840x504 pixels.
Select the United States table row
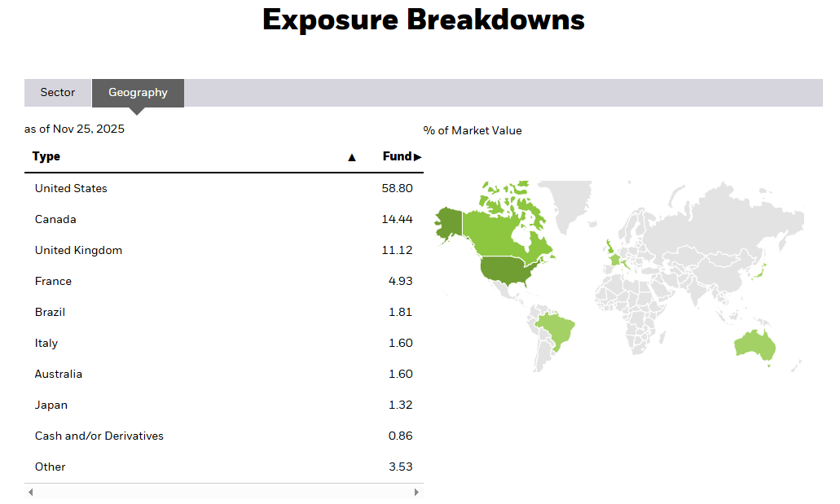(x=224, y=188)
